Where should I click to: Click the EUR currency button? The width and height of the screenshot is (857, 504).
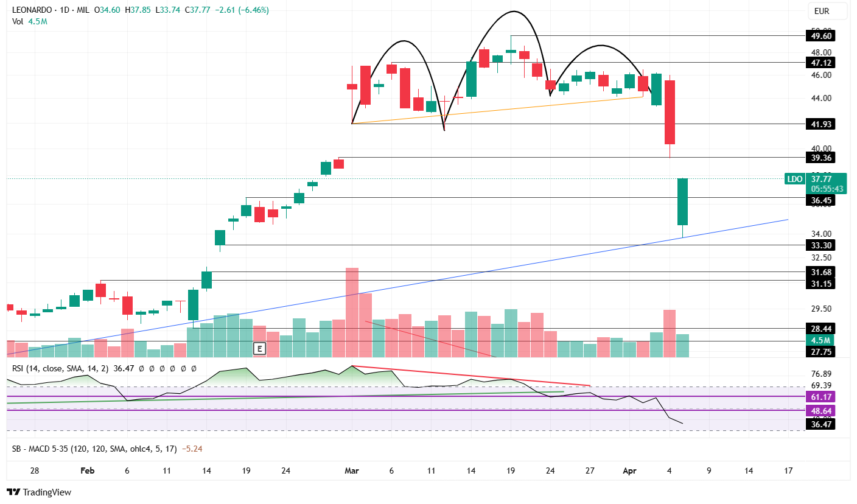[827, 11]
